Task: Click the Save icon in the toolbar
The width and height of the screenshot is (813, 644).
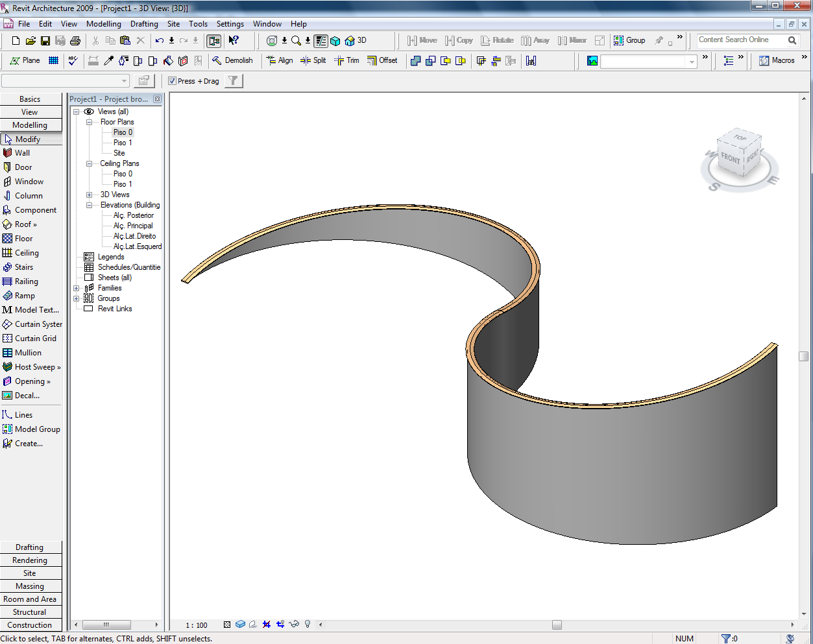Action: point(45,40)
